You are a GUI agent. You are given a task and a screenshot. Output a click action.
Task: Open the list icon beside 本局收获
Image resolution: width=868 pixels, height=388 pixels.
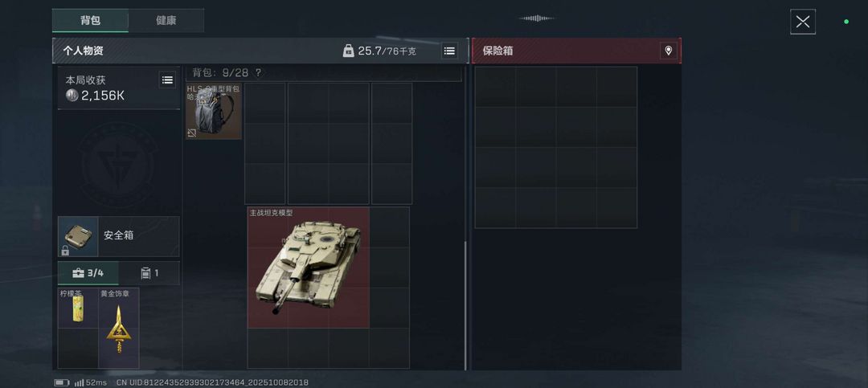pos(167,80)
